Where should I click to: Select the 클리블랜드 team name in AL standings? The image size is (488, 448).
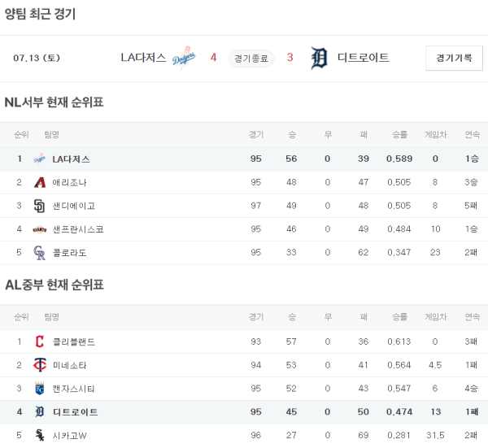coord(73,341)
